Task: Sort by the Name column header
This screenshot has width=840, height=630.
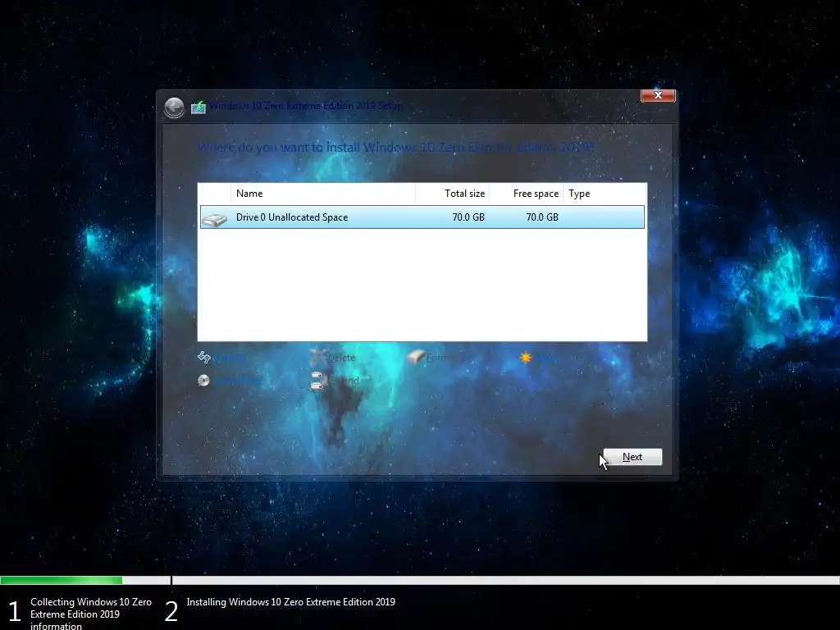Action: coord(323,194)
